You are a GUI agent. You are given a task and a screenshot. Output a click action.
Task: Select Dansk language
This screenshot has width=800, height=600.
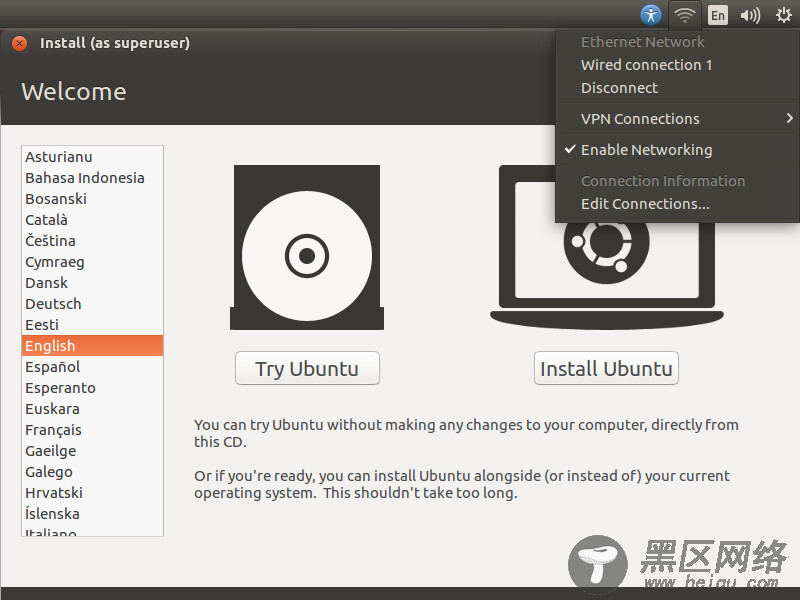[x=92, y=283]
